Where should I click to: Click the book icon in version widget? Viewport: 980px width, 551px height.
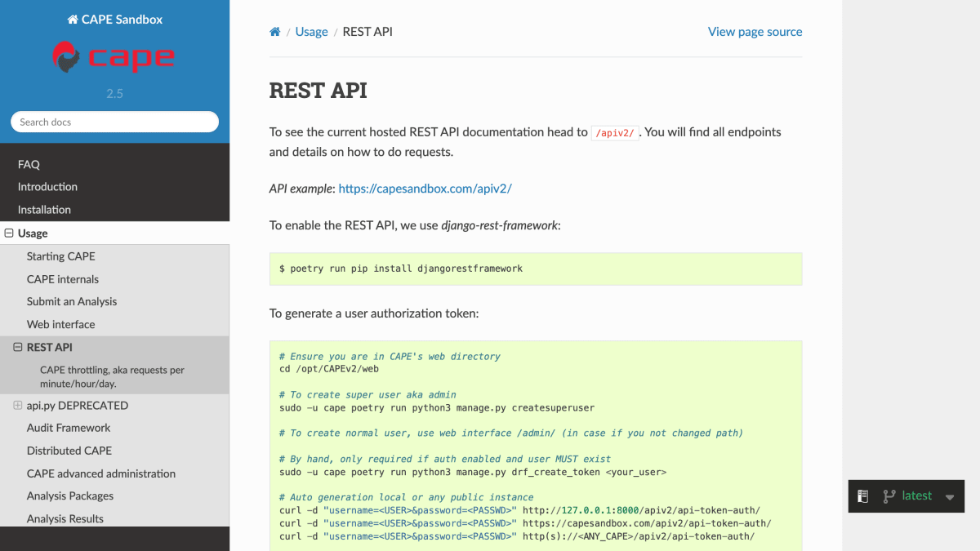coord(862,495)
